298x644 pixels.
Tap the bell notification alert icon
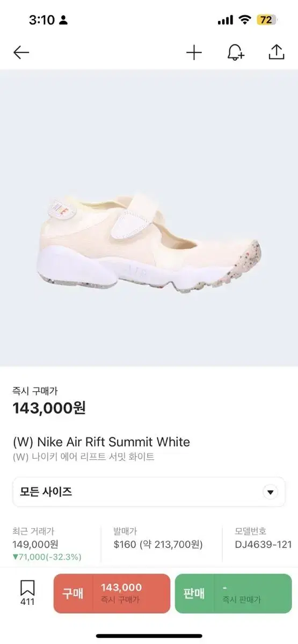tap(235, 52)
